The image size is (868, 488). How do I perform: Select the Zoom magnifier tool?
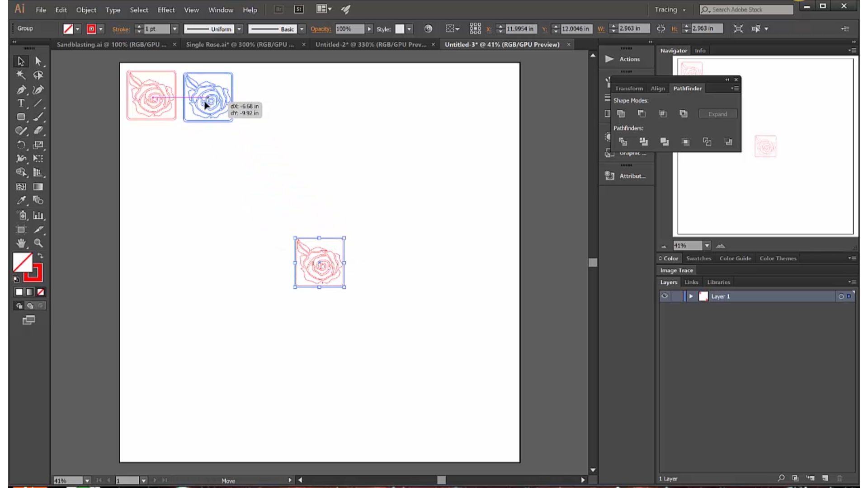38,243
